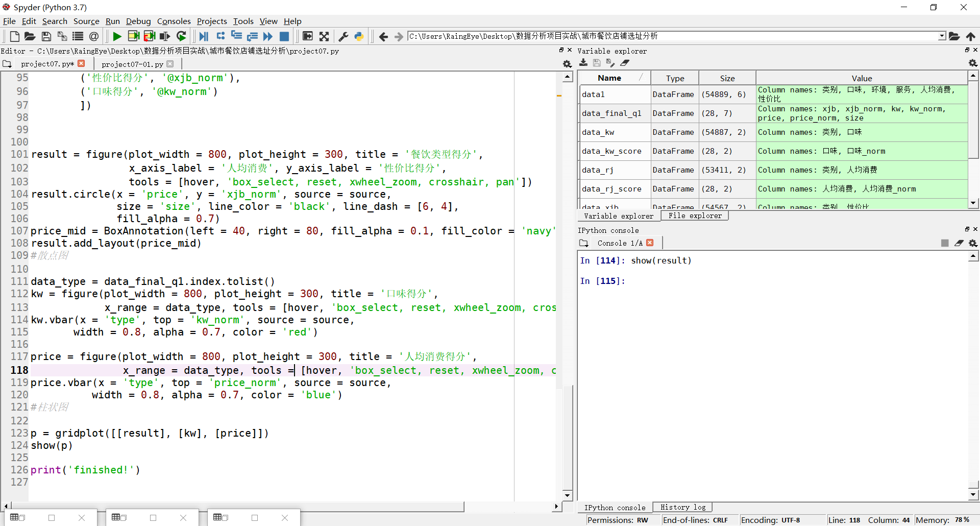Save the current file
This screenshot has width=980, height=526.
[46, 36]
